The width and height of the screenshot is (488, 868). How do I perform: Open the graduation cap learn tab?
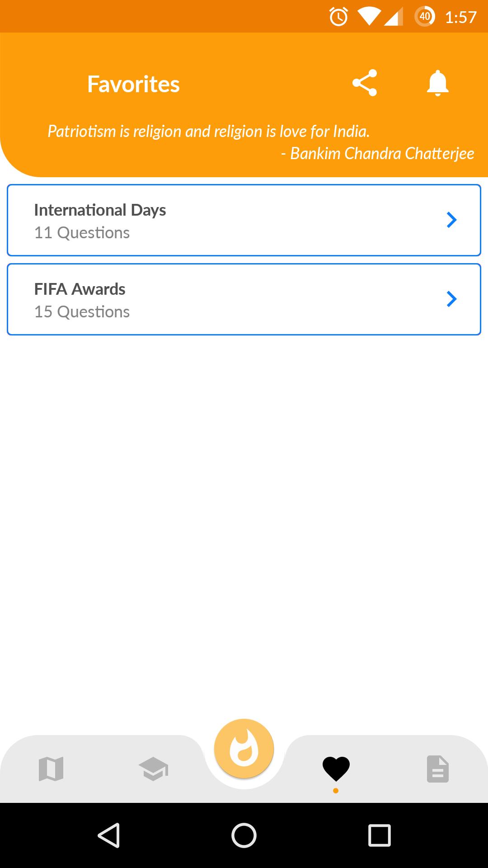pos(153,769)
